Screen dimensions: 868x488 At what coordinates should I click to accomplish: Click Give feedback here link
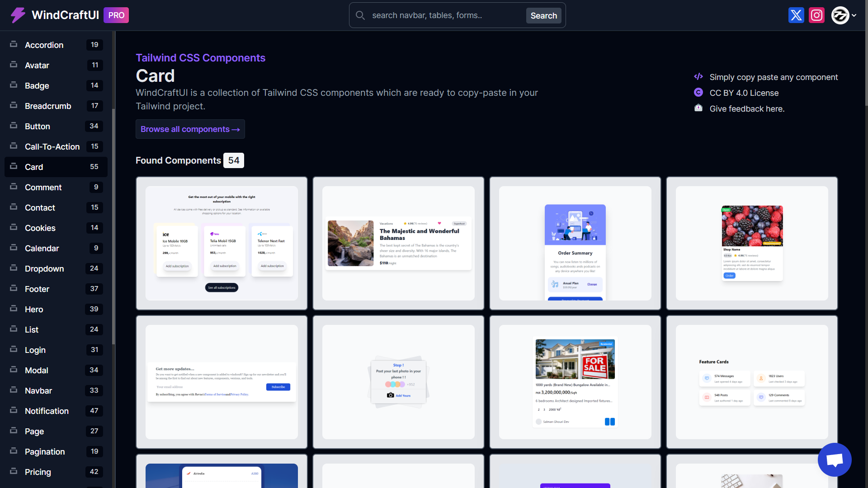(x=747, y=109)
